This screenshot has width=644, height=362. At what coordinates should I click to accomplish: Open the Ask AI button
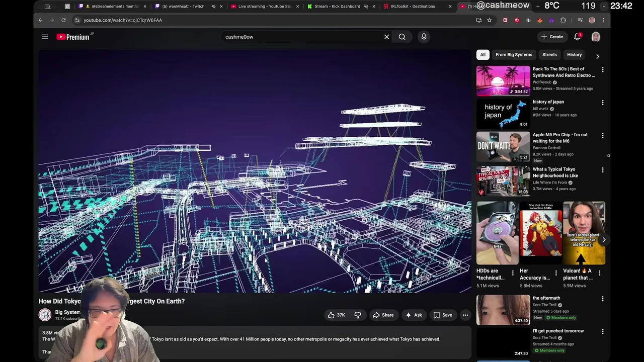pyautogui.click(x=414, y=315)
